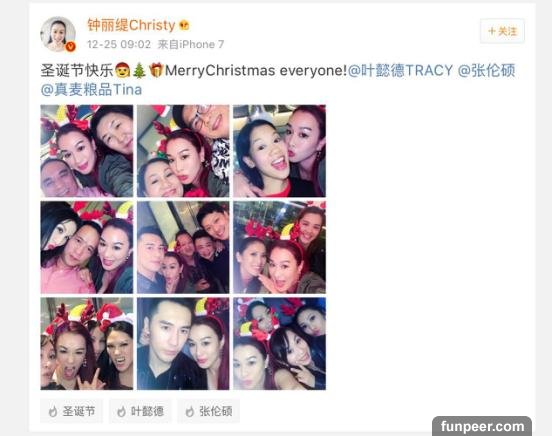This screenshot has height=436, width=552.
Task: Open the @叶懿德TRACY mention
Action: pyautogui.click(x=400, y=70)
